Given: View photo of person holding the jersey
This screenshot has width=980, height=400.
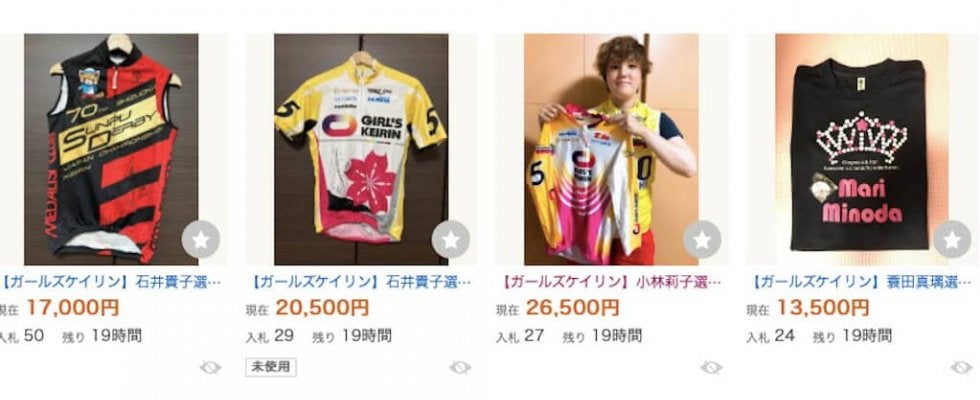Looking at the screenshot, I should (611, 149).
